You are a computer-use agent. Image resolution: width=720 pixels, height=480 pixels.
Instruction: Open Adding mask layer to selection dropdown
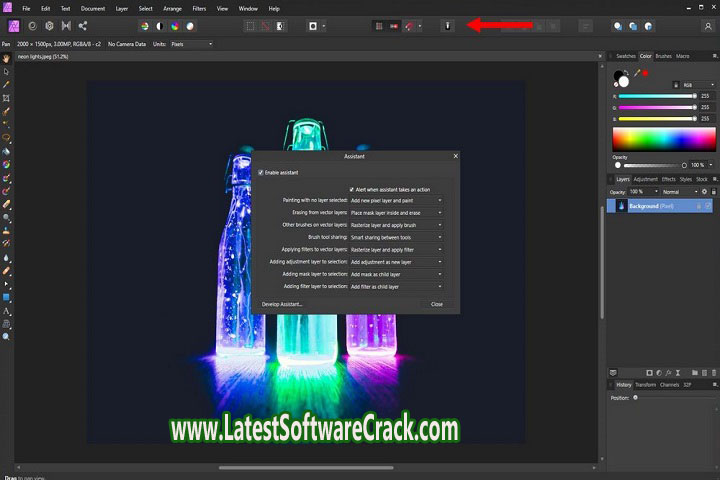click(396, 274)
